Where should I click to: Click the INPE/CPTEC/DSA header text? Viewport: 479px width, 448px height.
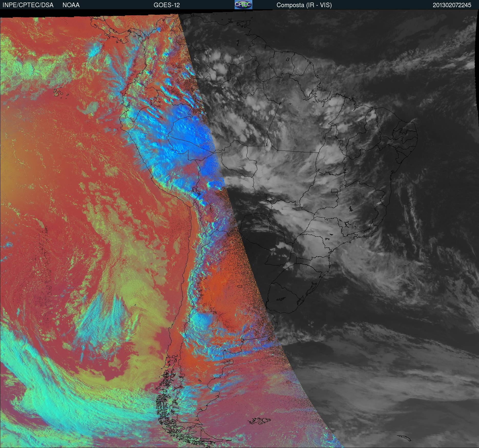tap(28, 5)
